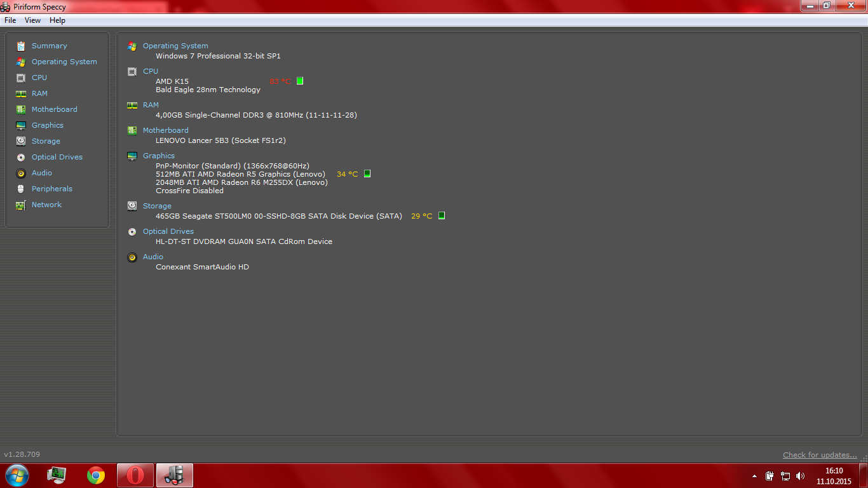Click the monitor icon beside Graphics heading
The width and height of the screenshot is (868, 488).
click(132, 156)
